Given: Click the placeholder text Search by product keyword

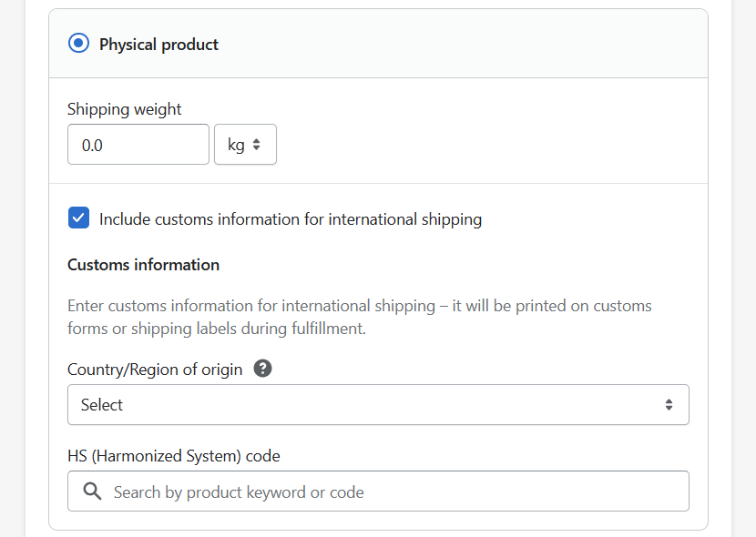Looking at the screenshot, I should coord(239,492).
